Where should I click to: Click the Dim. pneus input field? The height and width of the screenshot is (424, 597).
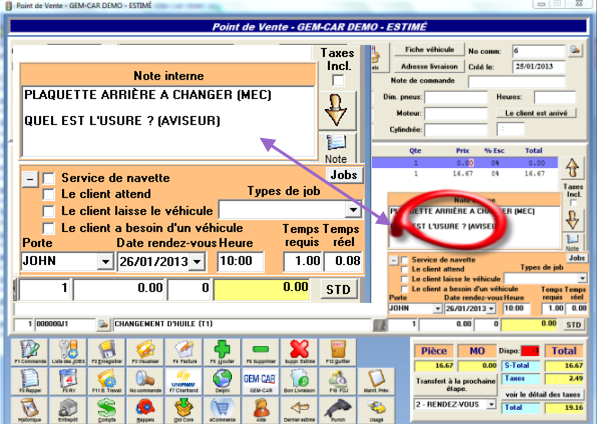(x=456, y=97)
